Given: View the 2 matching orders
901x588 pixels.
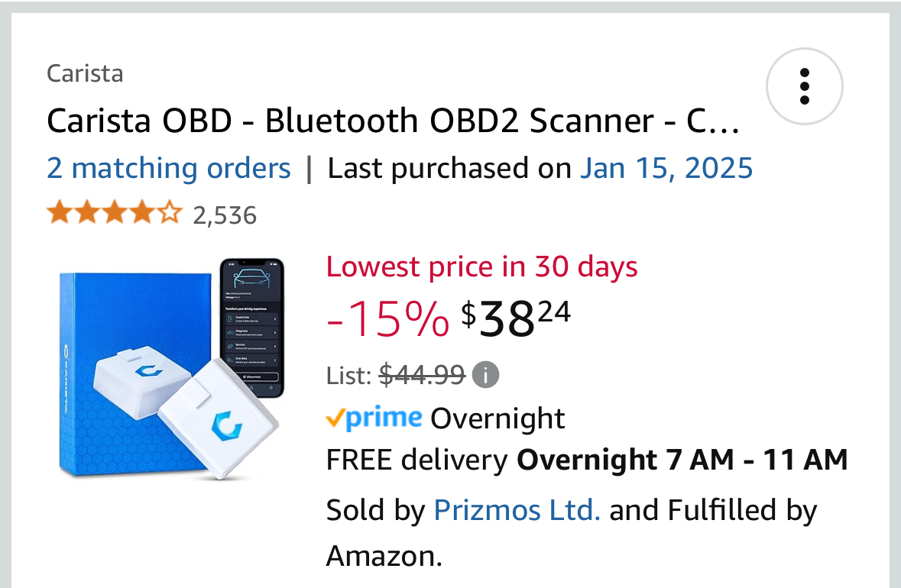Looking at the screenshot, I should pos(169,168).
